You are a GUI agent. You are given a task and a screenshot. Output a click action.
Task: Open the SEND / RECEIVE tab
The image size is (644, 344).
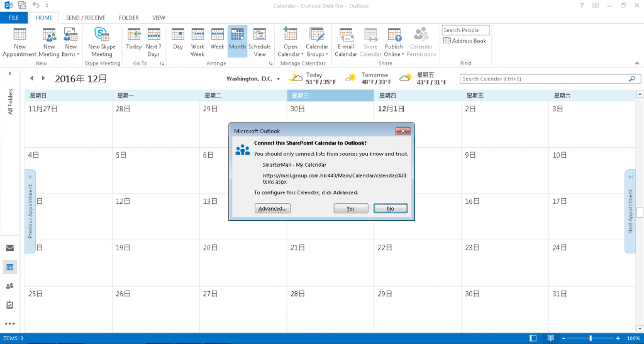coord(86,18)
